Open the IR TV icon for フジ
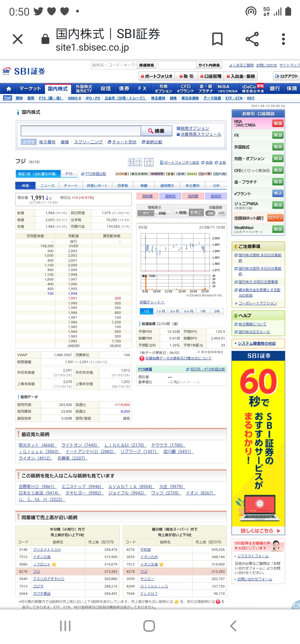Image resolution: width=300 pixels, height=644 pixels. point(149,162)
